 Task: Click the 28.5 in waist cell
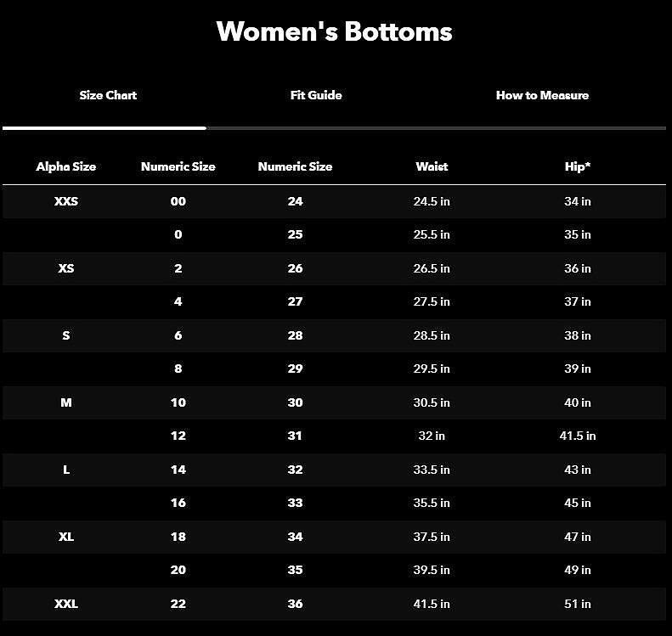click(x=432, y=335)
